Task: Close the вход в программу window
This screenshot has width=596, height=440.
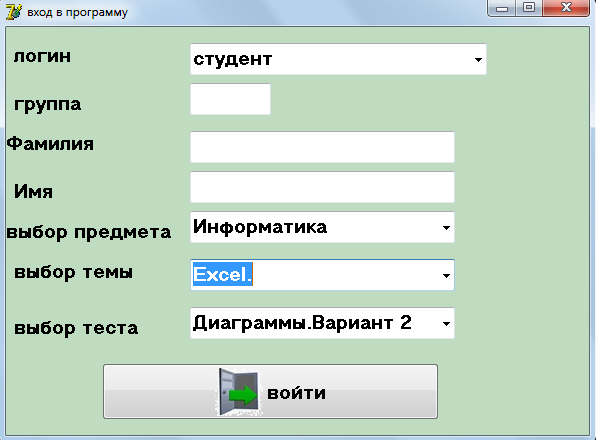Action: (x=566, y=8)
